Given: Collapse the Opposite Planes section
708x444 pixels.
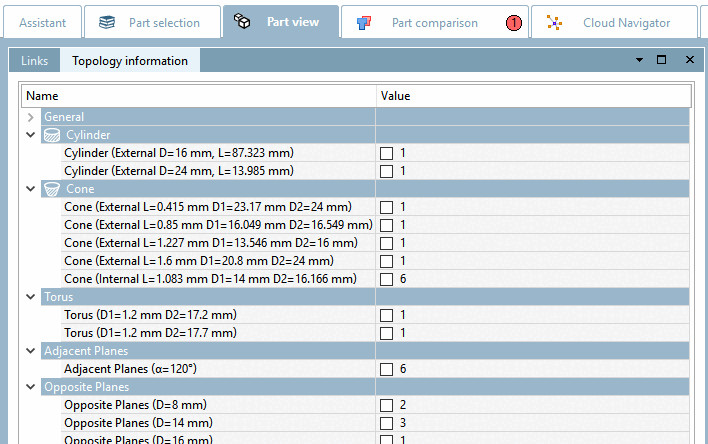Looking at the screenshot, I should [x=31, y=387].
